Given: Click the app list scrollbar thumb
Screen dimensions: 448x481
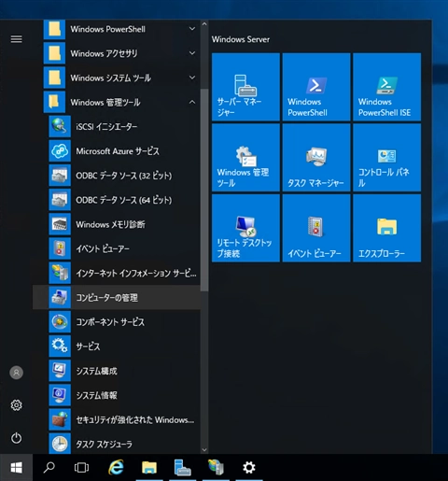Looking at the screenshot, I should point(204,191).
